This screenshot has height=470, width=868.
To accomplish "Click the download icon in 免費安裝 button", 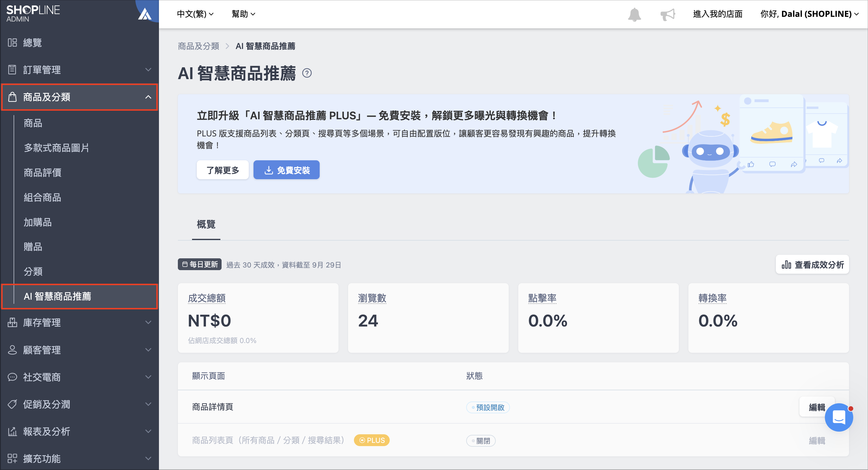I will pos(269,170).
